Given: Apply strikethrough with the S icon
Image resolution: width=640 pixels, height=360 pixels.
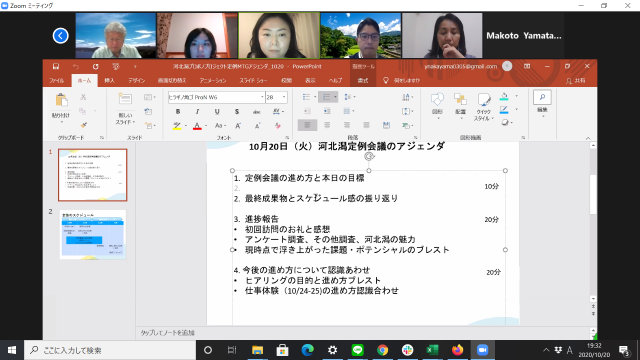Looking at the screenshot, I should [237, 111].
